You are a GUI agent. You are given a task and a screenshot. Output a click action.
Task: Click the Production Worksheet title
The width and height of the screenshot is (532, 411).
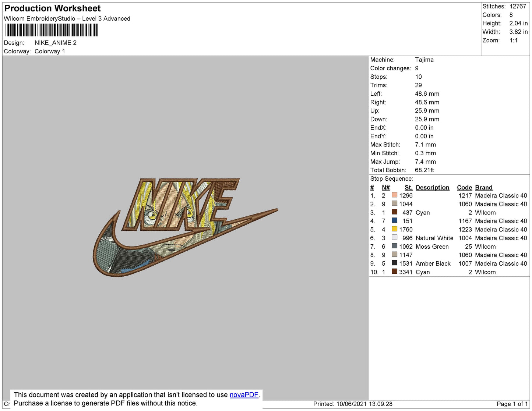[52, 8]
